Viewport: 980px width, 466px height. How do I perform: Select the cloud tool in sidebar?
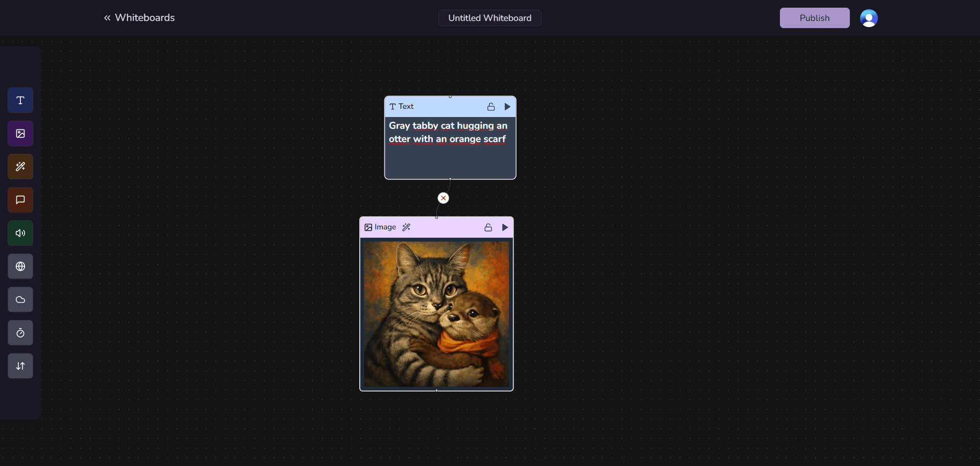20,299
